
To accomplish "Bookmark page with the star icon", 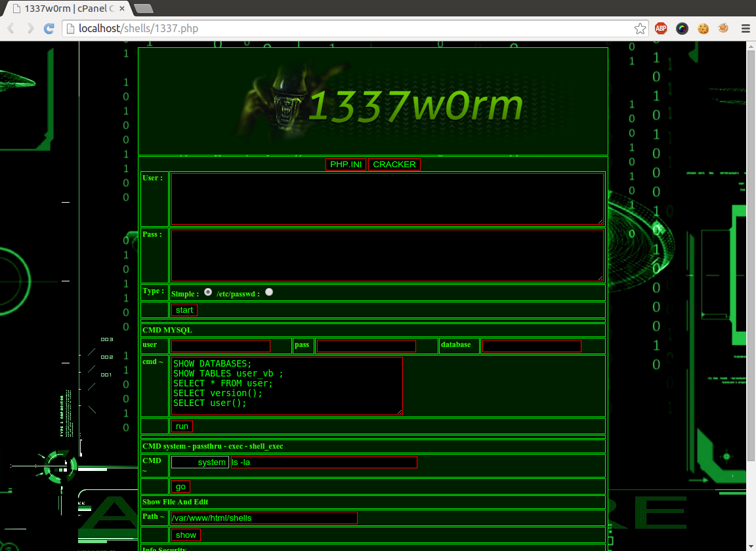I will pos(640,28).
